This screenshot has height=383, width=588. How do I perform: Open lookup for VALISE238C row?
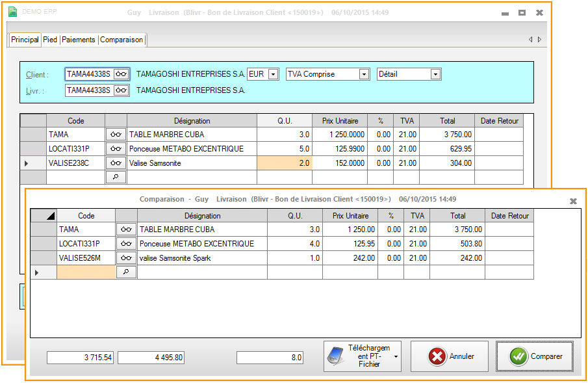point(116,163)
